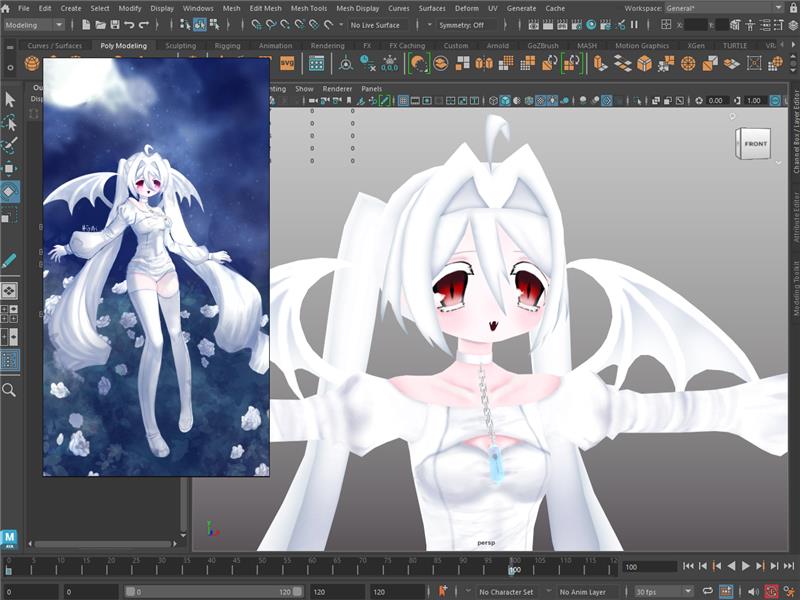The width and height of the screenshot is (800, 600).
Task: Open the viewport Renderer menu
Action: coord(337,88)
